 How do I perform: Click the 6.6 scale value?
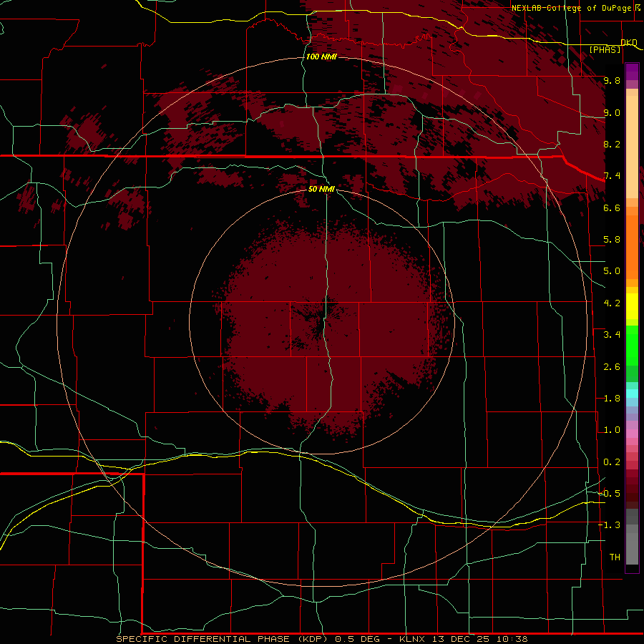point(612,208)
